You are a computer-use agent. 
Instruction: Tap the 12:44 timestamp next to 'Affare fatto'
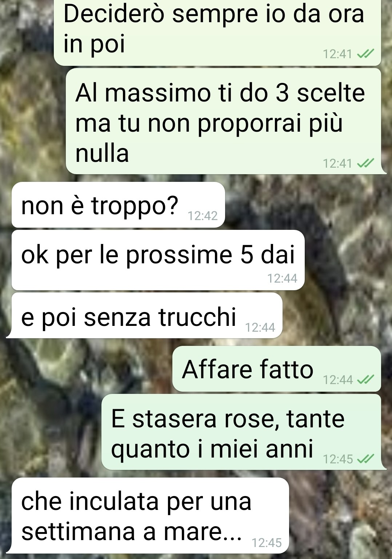338,380
